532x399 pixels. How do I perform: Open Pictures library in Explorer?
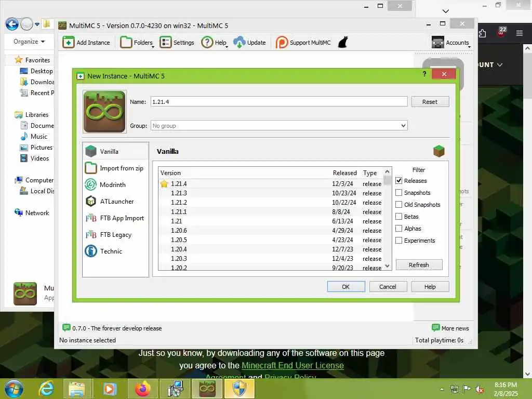pos(37,147)
